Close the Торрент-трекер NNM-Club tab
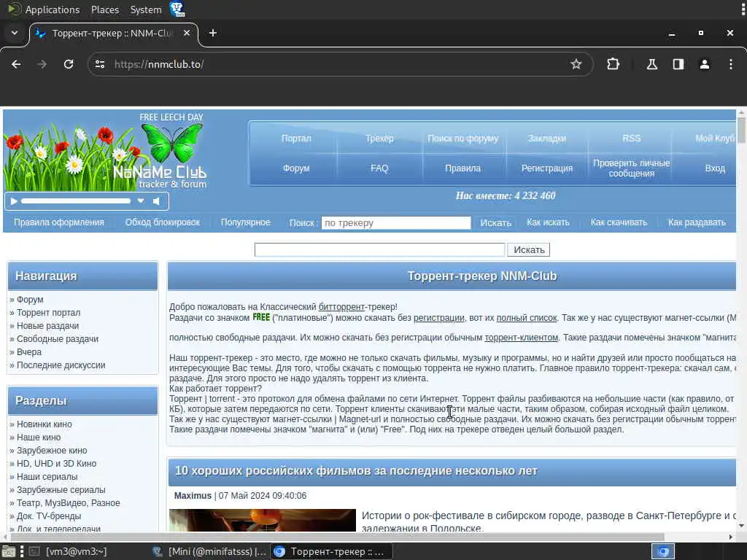This screenshot has width=747, height=560. click(187, 33)
